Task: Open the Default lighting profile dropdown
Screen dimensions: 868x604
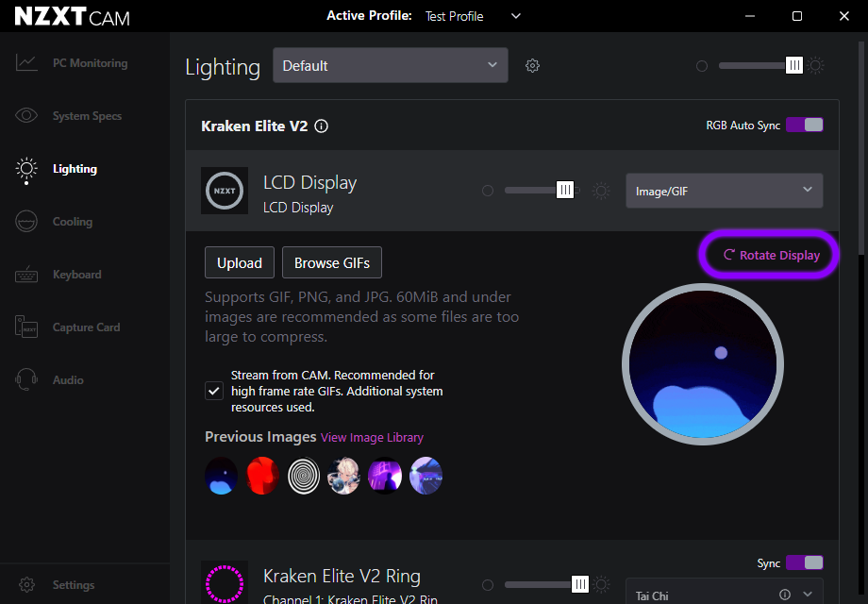Action: pyautogui.click(x=390, y=65)
